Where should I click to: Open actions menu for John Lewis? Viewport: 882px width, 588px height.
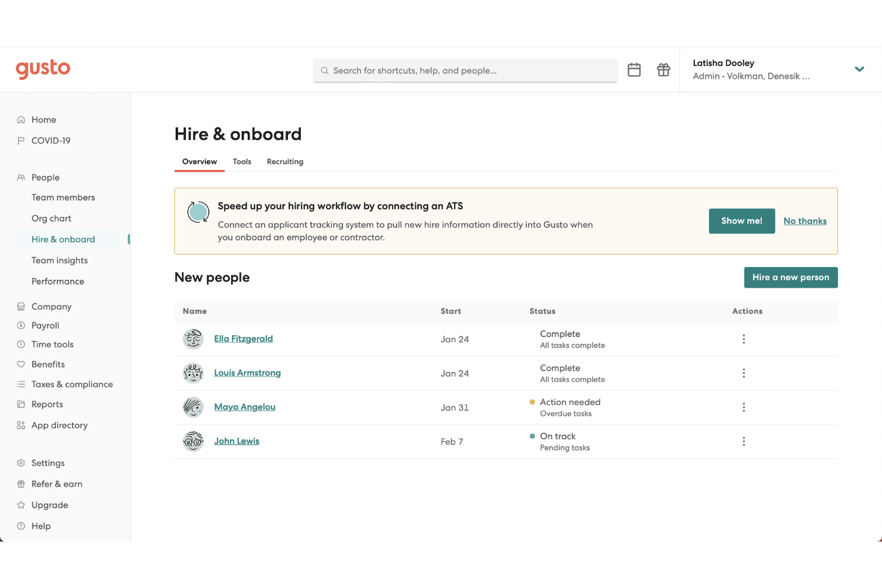[x=744, y=441]
